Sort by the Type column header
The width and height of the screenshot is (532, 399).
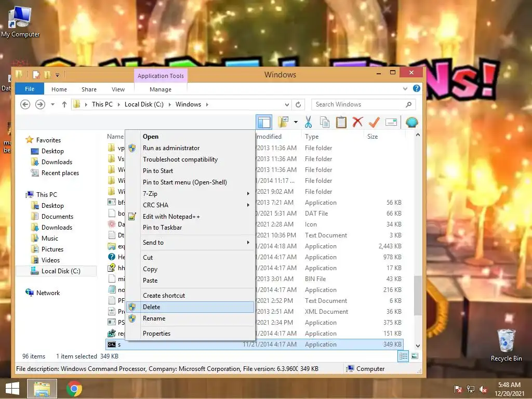[x=312, y=137]
